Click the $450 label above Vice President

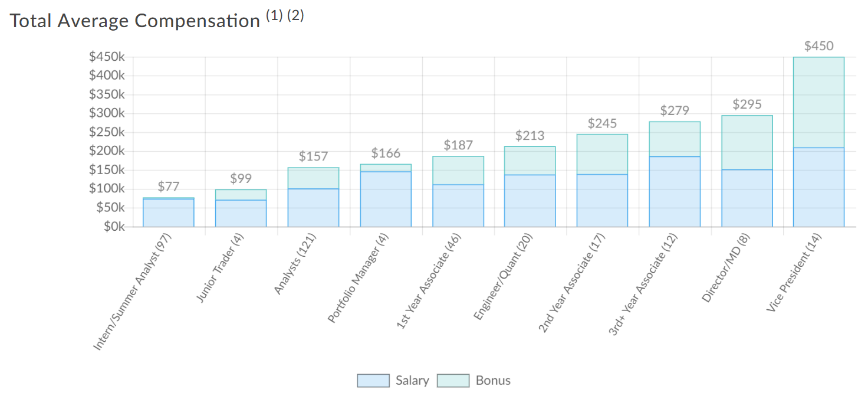point(818,47)
